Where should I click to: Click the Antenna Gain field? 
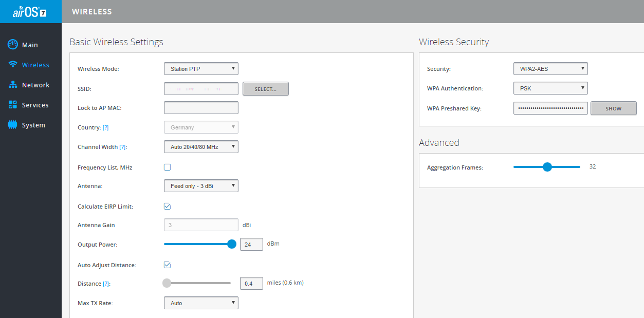point(201,225)
